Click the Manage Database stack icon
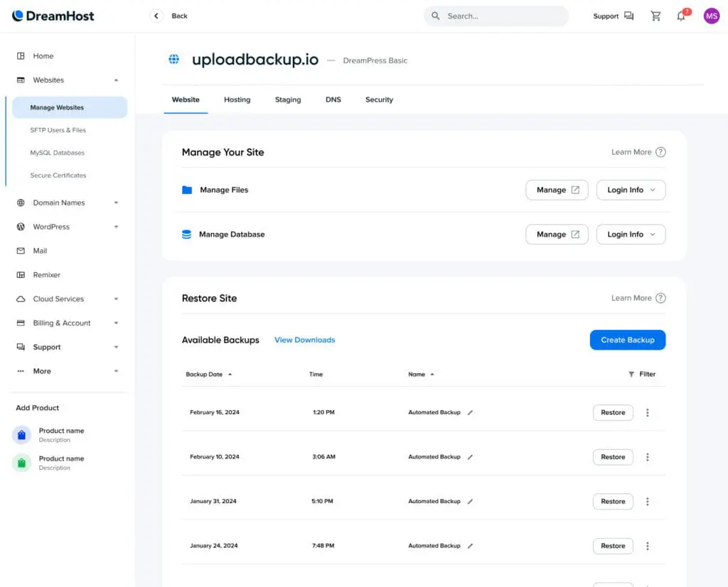Image resolution: width=728 pixels, height=587 pixels. [x=187, y=235]
